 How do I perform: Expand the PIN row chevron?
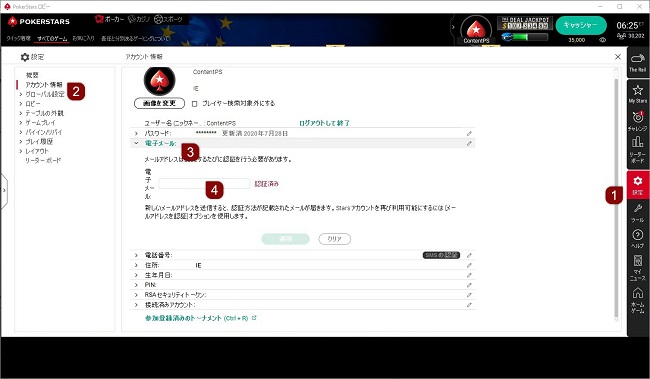(136, 285)
